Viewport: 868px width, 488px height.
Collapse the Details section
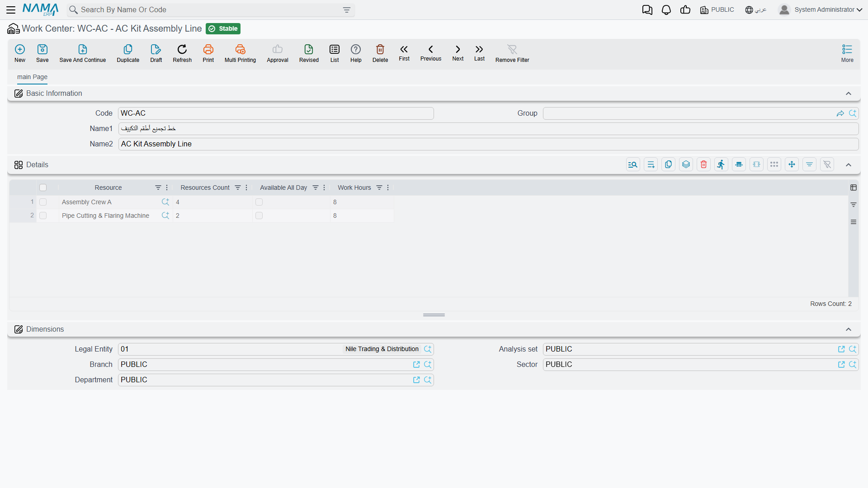click(849, 165)
